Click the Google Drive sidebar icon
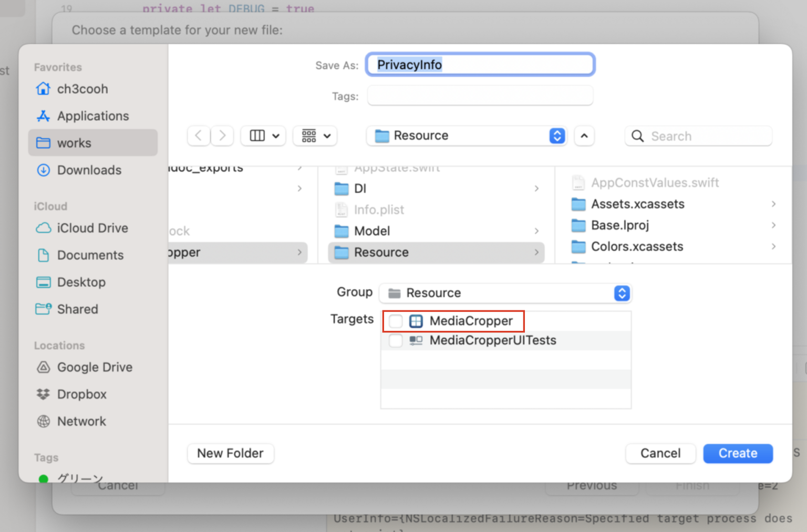The height and width of the screenshot is (532, 807). tap(44, 367)
